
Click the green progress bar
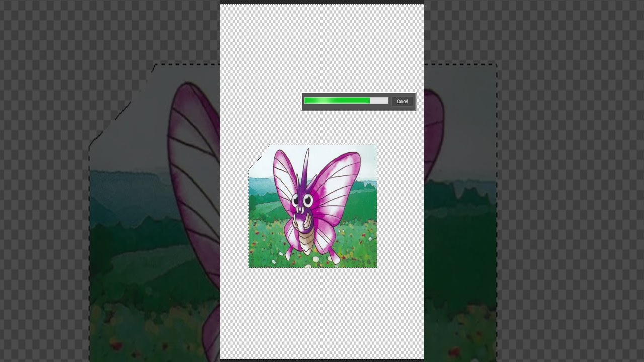click(346, 101)
